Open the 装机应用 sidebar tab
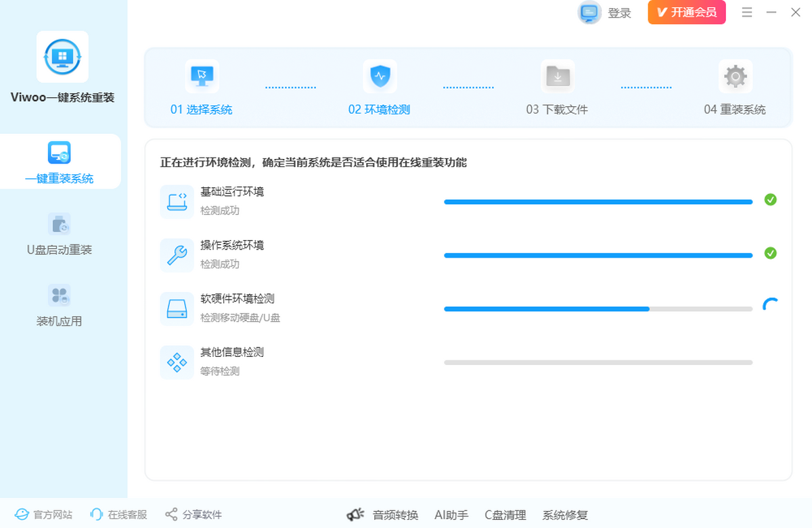The image size is (812, 528). tap(60, 305)
